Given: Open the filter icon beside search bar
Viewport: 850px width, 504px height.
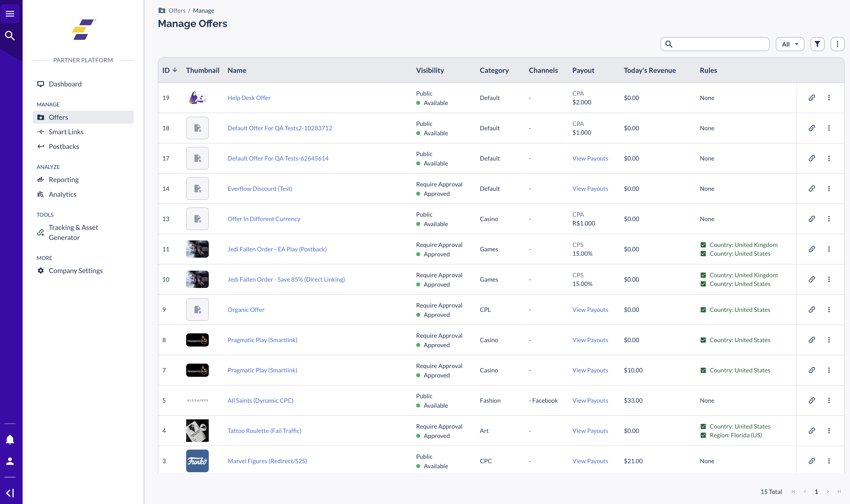Looking at the screenshot, I should (x=817, y=44).
